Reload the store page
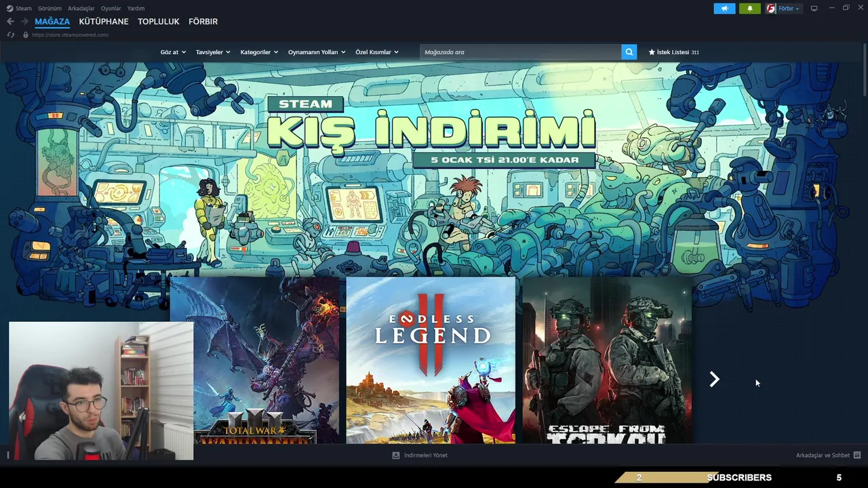This screenshot has height=488, width=868. click(11, 35)
